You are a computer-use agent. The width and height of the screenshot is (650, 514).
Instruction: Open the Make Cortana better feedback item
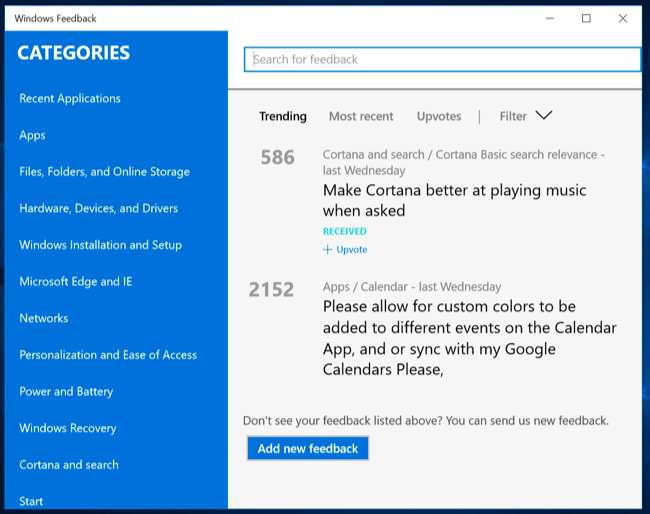click(x=454, y=200)
